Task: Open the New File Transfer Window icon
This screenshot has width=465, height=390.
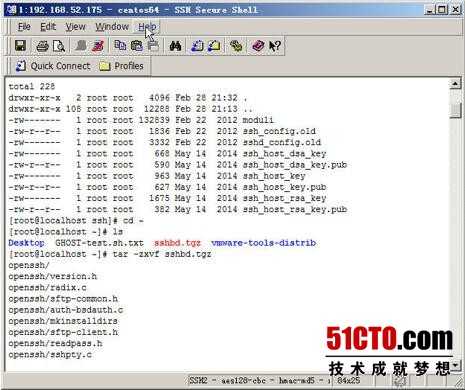Action: point(214,46)
